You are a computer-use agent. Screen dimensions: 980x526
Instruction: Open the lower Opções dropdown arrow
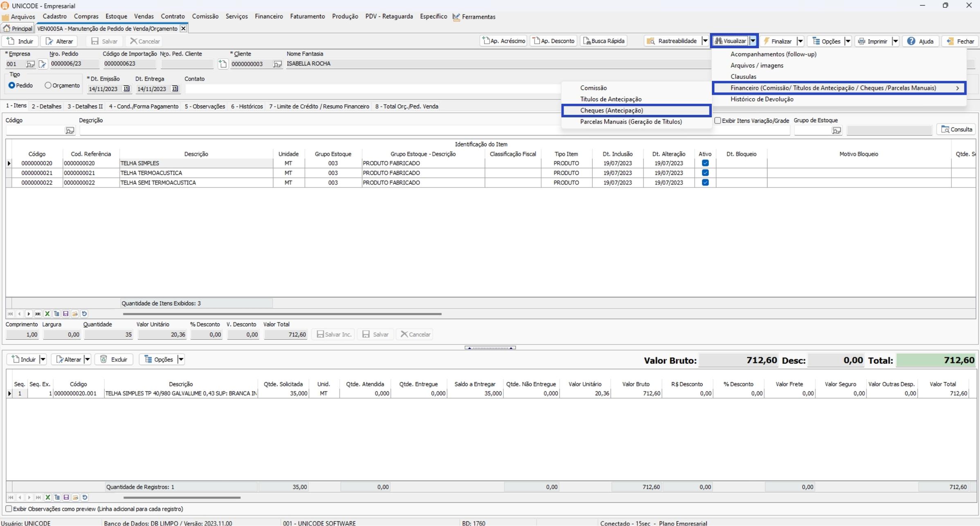point(181,360)
